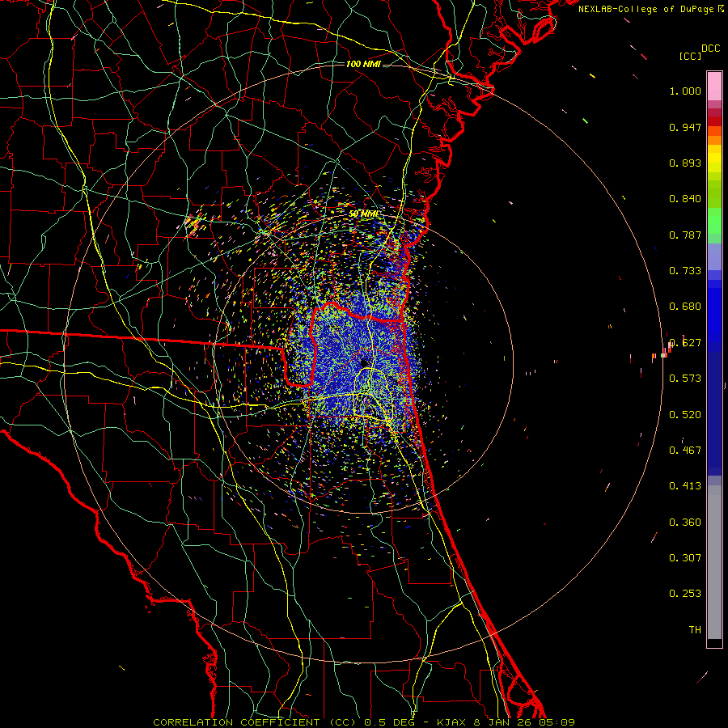Select the 0.733 legend value
This screenshot has width=728, height=728.
(x=685, y=271)
